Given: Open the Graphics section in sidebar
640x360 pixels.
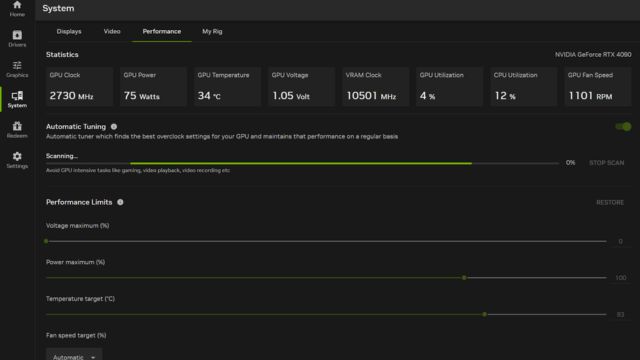Looking at the screenshot, I should pyautogui.click(x=17, y=69).
